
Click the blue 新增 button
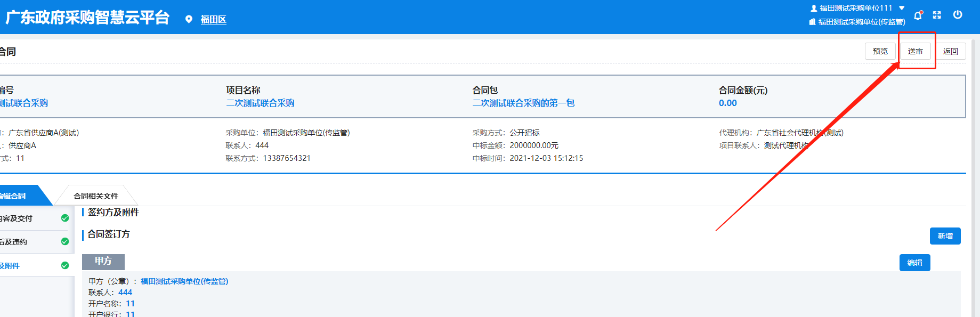click(x=945, y=236)
